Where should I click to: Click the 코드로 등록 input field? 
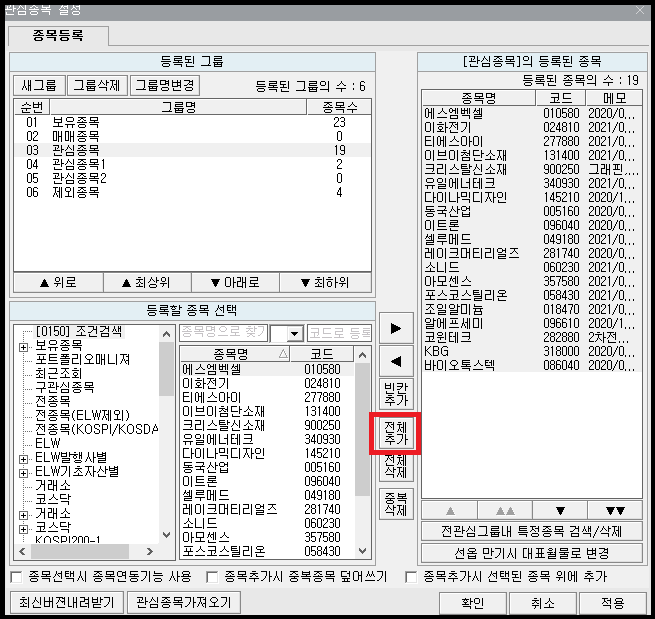pos(339,333)
